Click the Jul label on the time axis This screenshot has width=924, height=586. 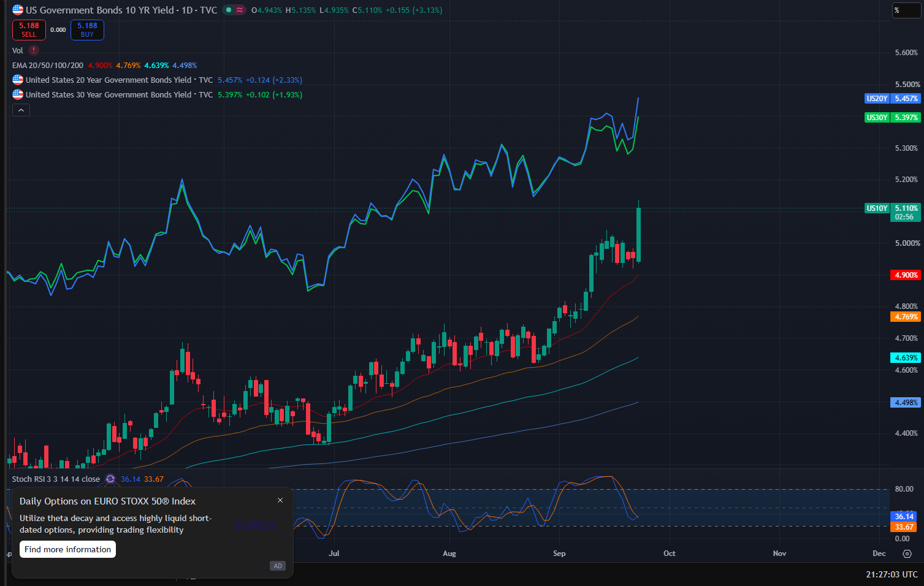[334, 553]
